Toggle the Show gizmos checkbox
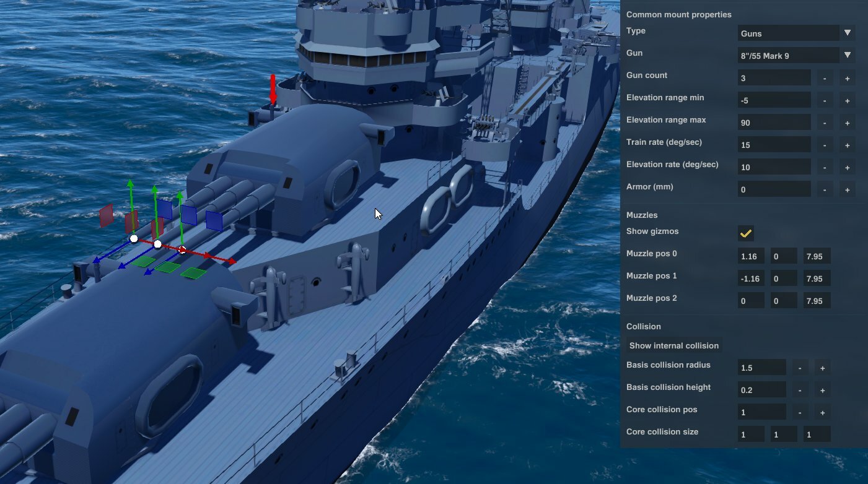Screen dimensions: 868x484 coord(746,233)
